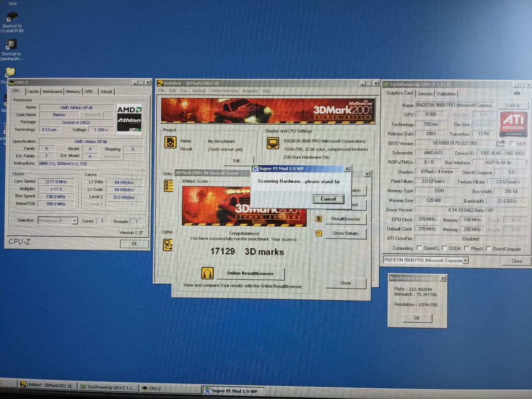Click the icon left of Online ResultBrowser
The width and height of the screenshot is (532, 399).
coord(207,273)
